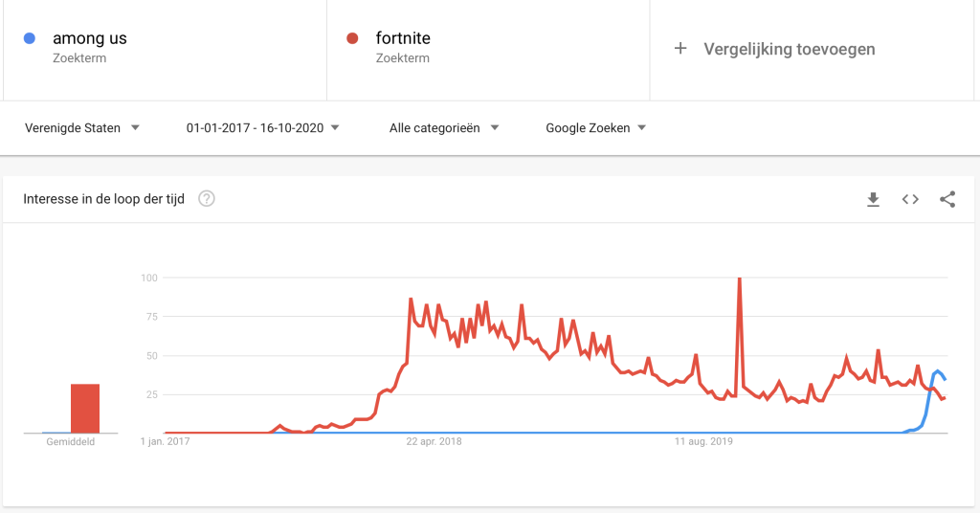980x513 pixels.
Task: Click the embed code icon
Action: (x=910, y=199)
